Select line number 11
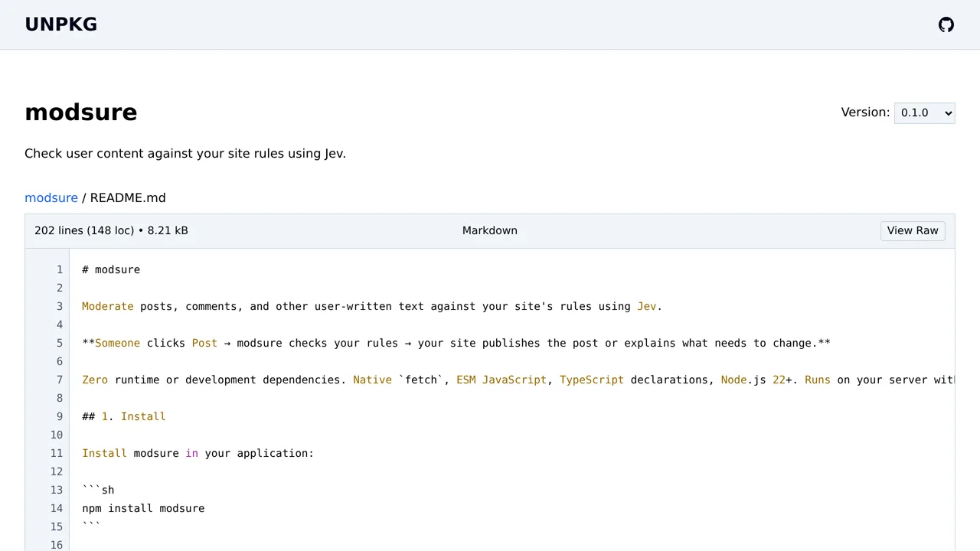This screenshot has height=551, width=980. tap(57, 453)
